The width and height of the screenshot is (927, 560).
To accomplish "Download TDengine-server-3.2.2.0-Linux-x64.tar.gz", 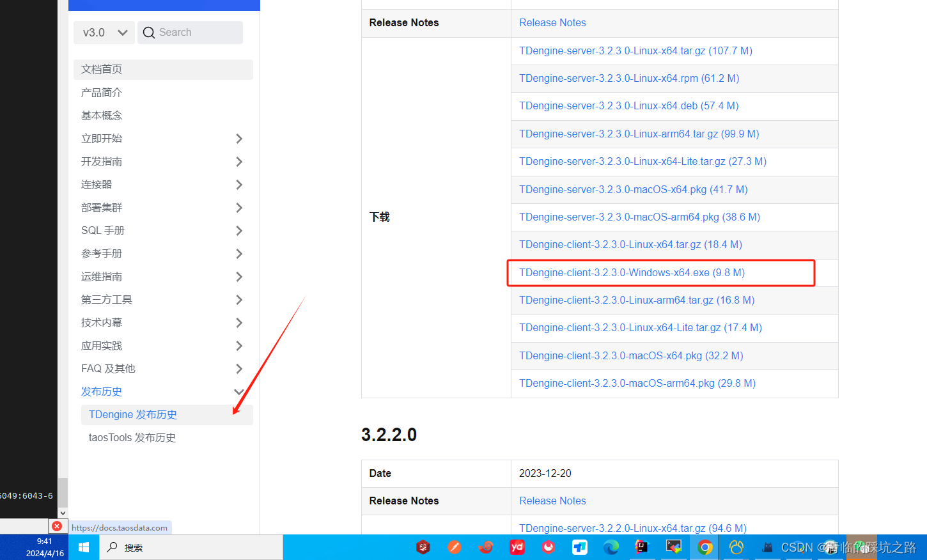I will pyautogui.click(x=633, y=529).
